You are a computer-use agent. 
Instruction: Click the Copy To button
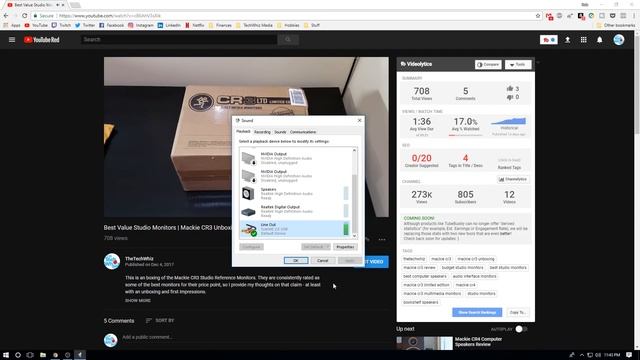pos(518,312)
